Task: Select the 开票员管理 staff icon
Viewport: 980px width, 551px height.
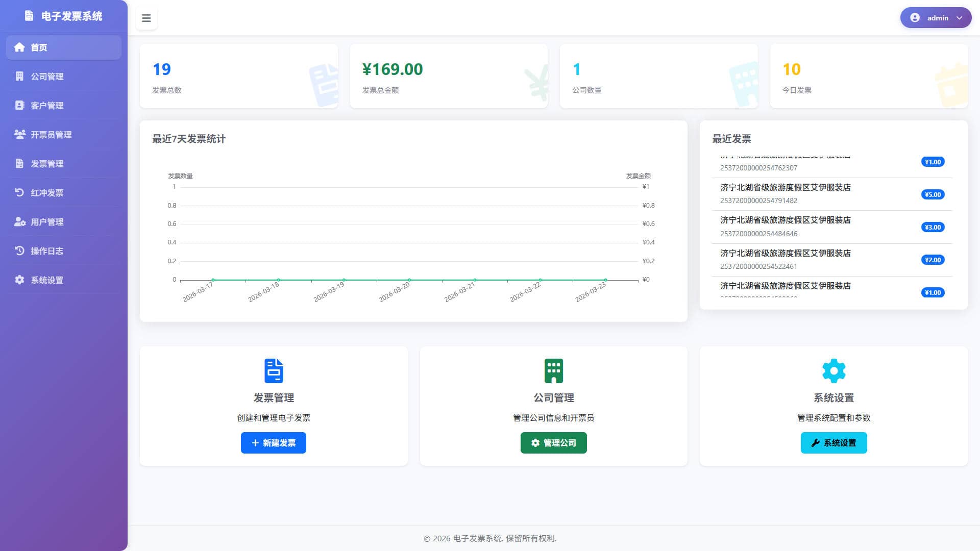Action: click(20, 134)
